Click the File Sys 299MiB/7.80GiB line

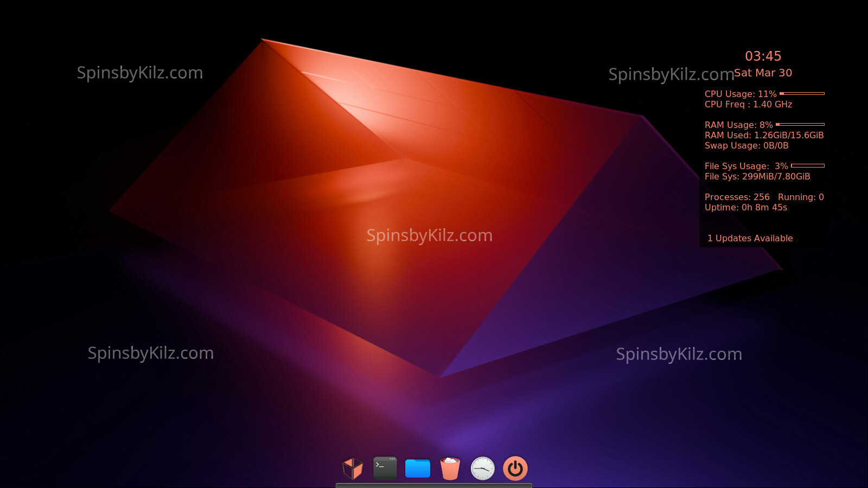pos(757,177)
